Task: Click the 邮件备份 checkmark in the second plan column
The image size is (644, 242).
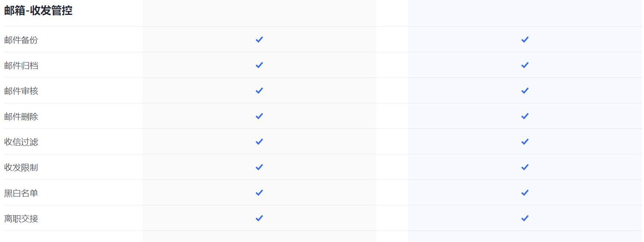Action: click(525, 40)
